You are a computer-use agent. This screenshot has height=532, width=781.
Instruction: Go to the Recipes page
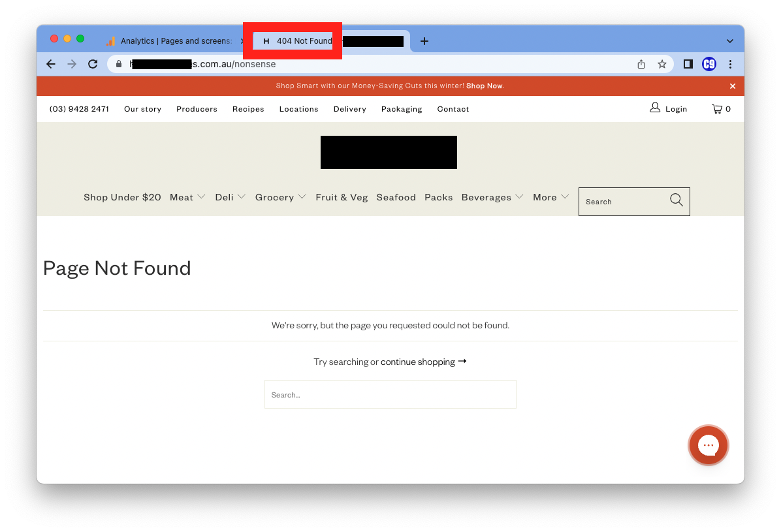click(x=248, y=109)
